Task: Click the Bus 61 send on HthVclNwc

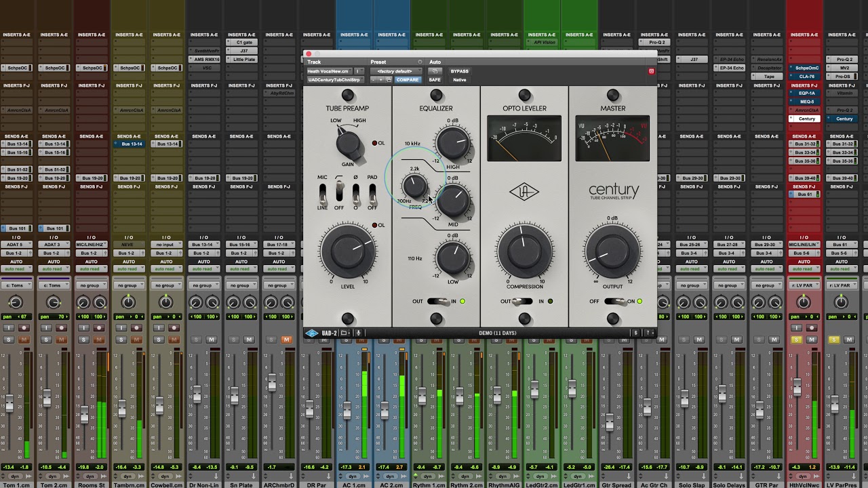Action: [x=806, y=195]
